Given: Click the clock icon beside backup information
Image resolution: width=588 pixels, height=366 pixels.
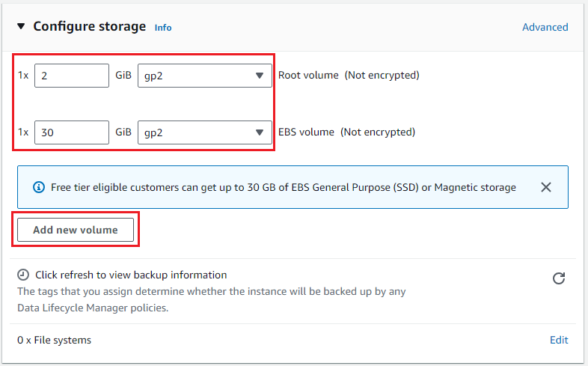Looking at the screenshot, I should pyautogui.click(x=23, y=275).
